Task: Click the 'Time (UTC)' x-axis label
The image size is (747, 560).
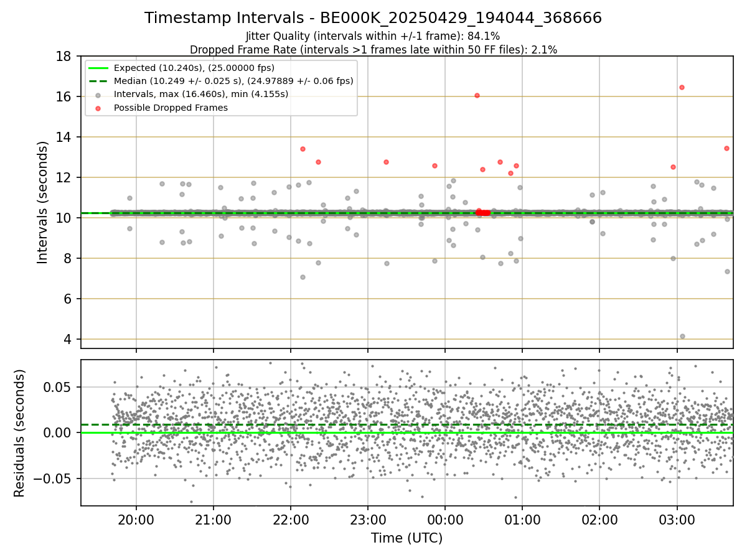Action: [x=406, y=538]
